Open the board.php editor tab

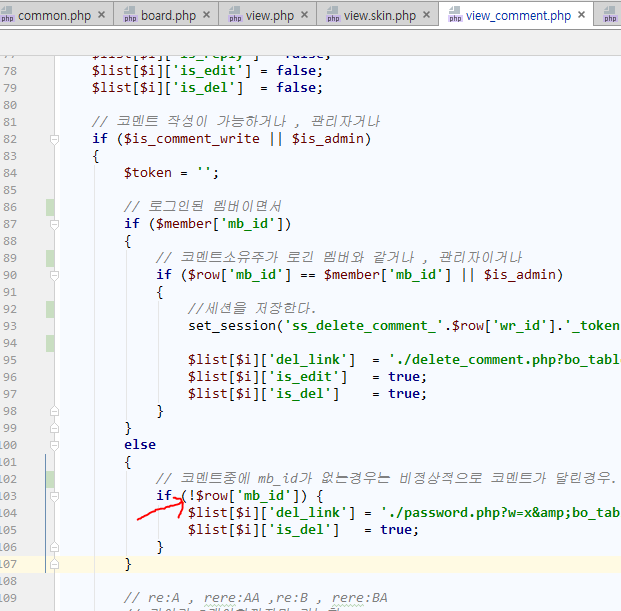[x=169, y=16]
